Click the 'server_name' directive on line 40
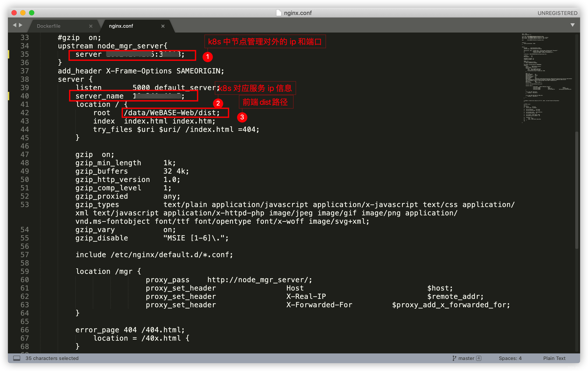The image size is (588, 371). (99, 96)
